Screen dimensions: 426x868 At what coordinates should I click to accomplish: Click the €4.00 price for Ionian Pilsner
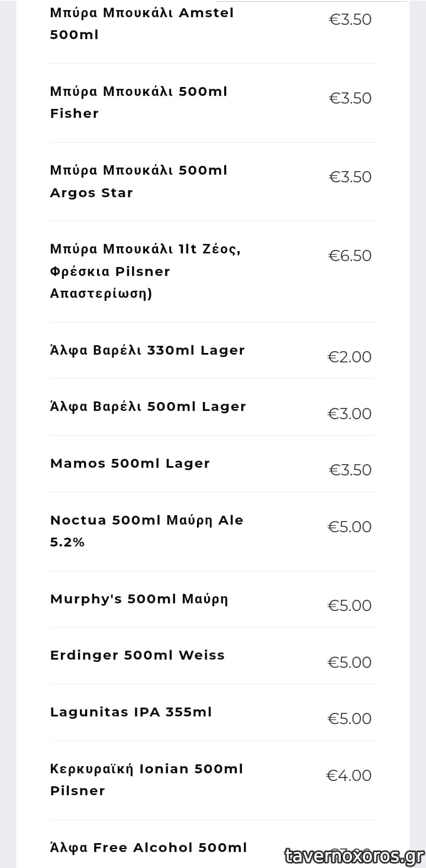click(349, 776)
